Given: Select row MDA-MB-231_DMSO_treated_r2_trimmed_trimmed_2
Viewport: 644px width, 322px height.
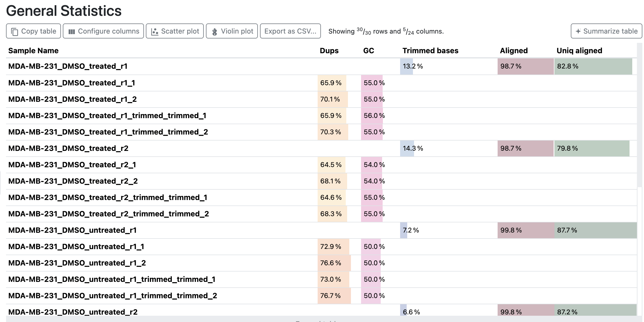Looking at the screenshot, I should point(321,214).
